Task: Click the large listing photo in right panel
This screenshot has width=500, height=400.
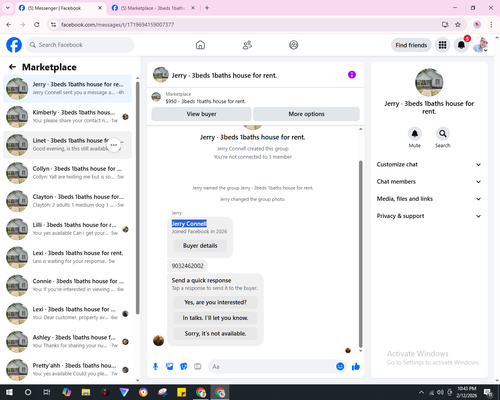Action: click(x=429, y=82)
